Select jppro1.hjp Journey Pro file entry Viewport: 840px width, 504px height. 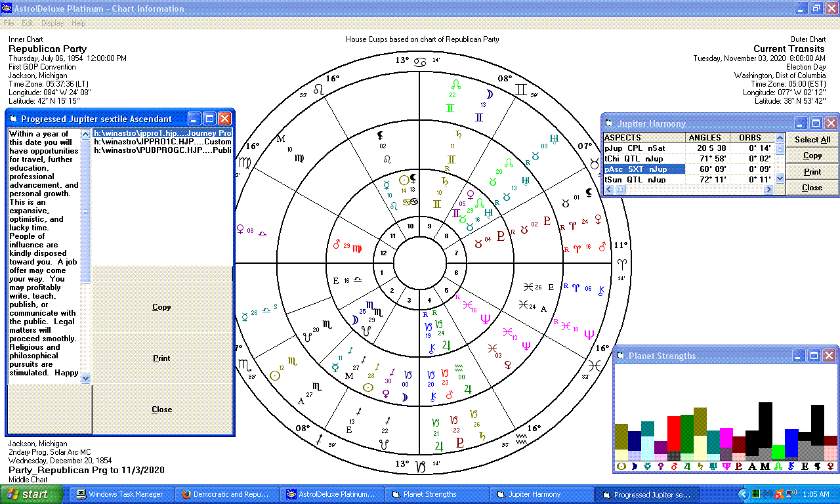(x=162, y=133)
